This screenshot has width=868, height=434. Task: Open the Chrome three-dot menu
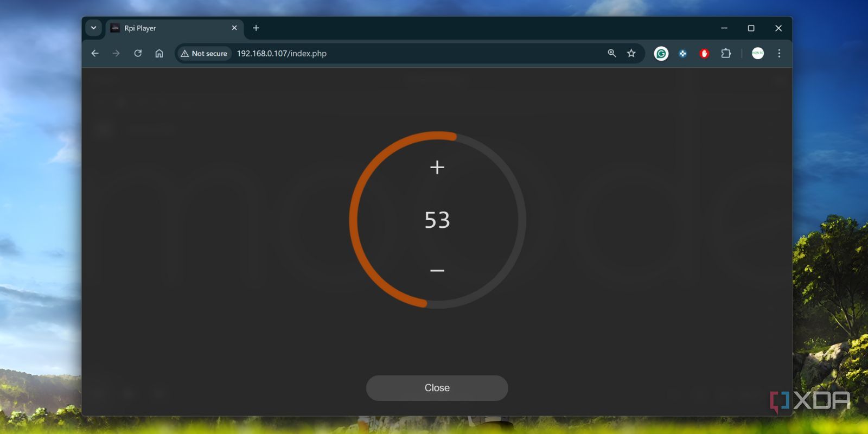[x=779, y=53]
